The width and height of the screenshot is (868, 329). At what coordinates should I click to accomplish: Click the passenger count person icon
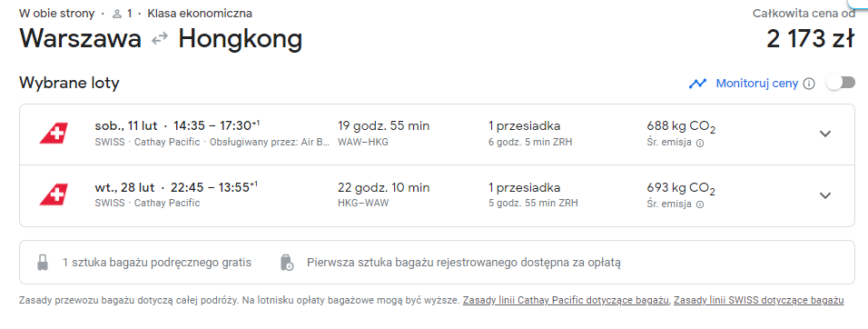pyautogui.click(x=116, y=14)
